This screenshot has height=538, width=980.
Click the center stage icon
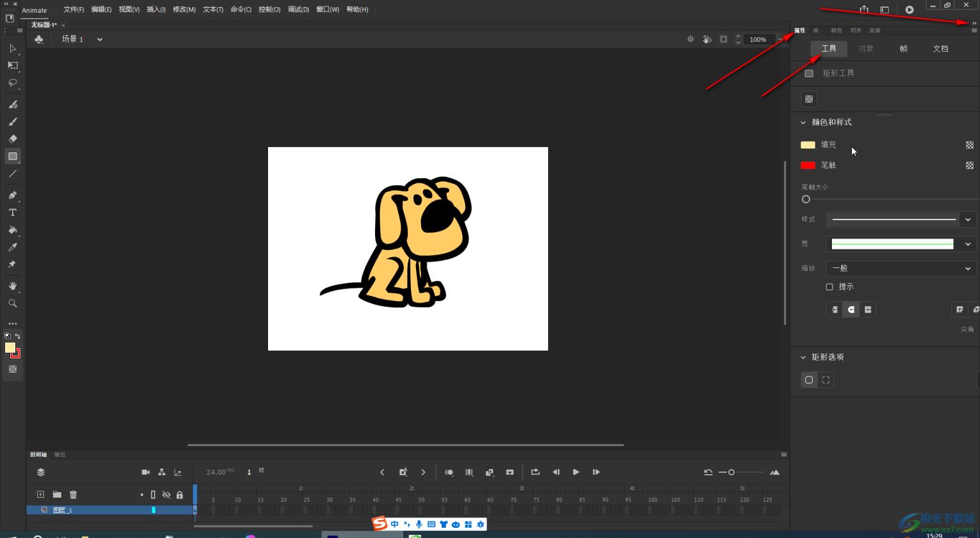(x=690, y=40)
